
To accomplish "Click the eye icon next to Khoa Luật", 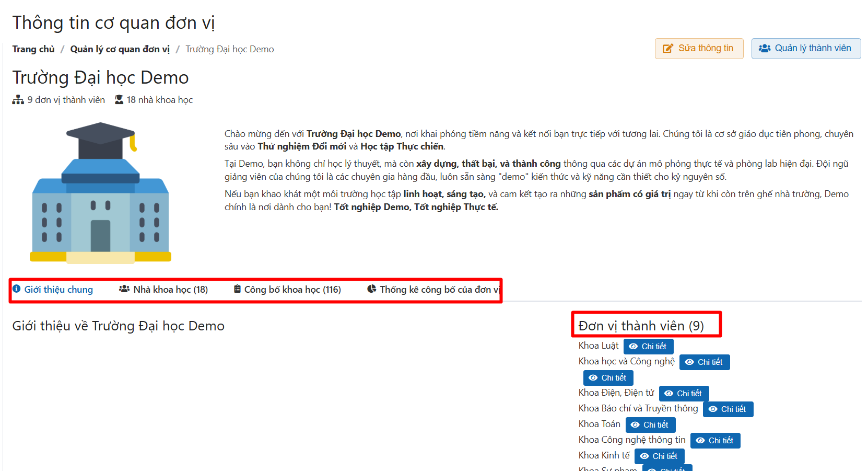I will point(634,347).
